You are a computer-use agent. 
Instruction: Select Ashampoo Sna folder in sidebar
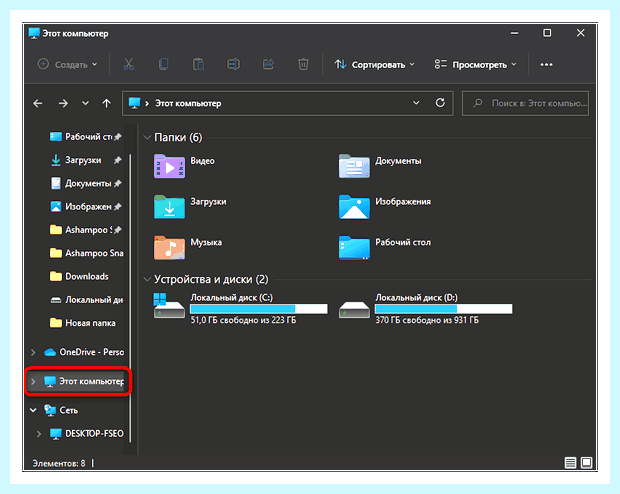[x=86, y=253]
